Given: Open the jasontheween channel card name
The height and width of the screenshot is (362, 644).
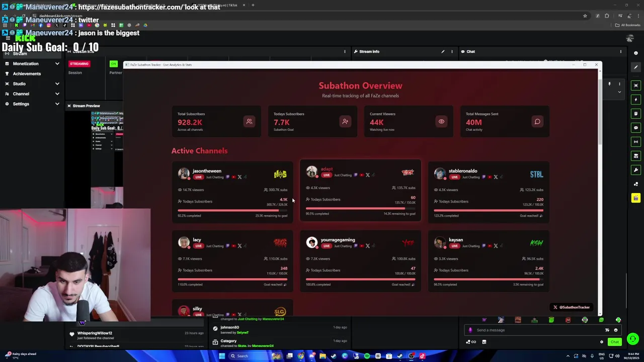Looking at the screenshot, I should pyautogui.click(x=207, y=171).
